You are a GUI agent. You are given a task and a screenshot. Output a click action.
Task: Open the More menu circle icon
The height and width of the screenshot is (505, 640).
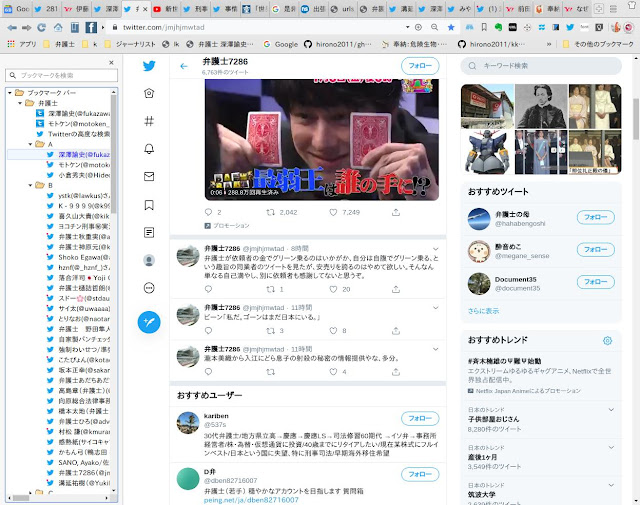149,288
